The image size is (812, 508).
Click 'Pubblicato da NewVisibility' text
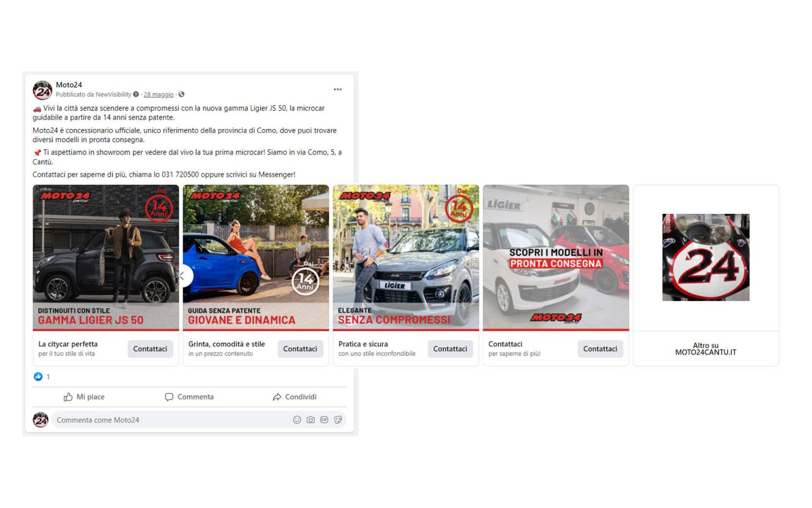coord(94,95)
